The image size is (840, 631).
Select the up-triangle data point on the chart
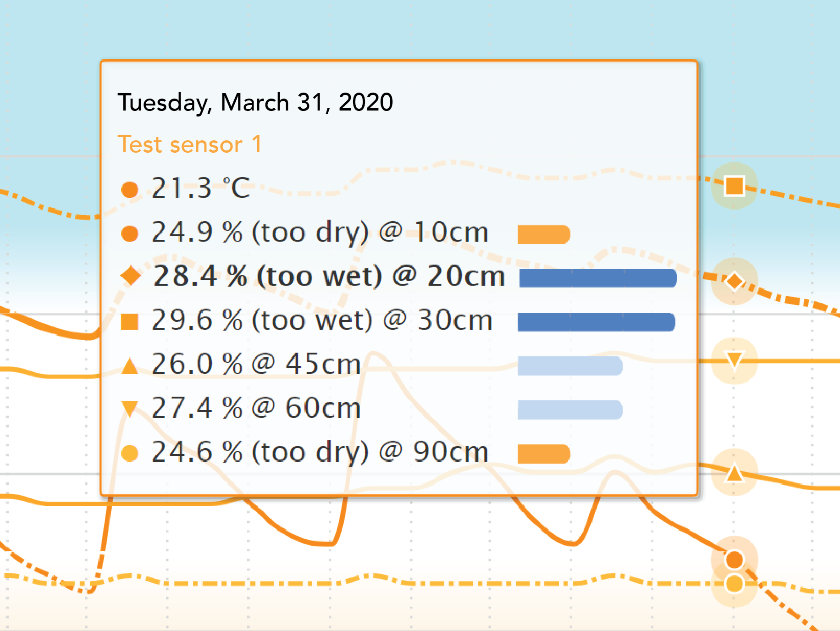(x=734, y=472)
